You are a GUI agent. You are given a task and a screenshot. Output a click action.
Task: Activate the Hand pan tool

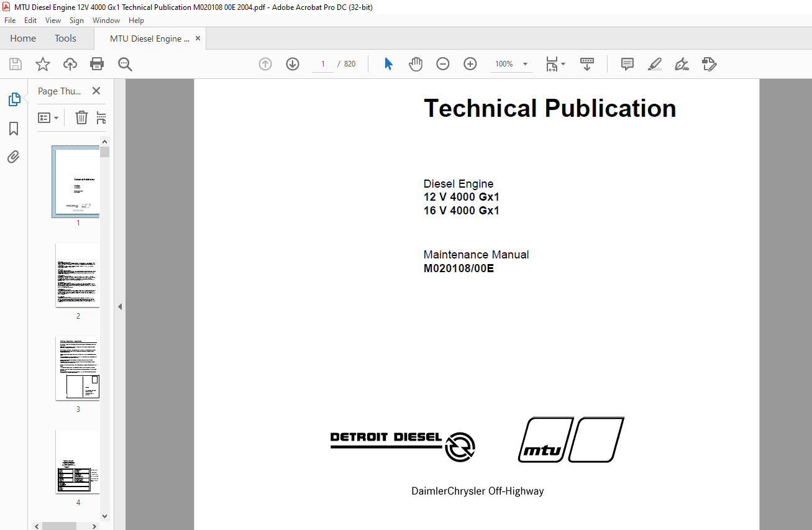pyautogui.click(x=415, y=64)
